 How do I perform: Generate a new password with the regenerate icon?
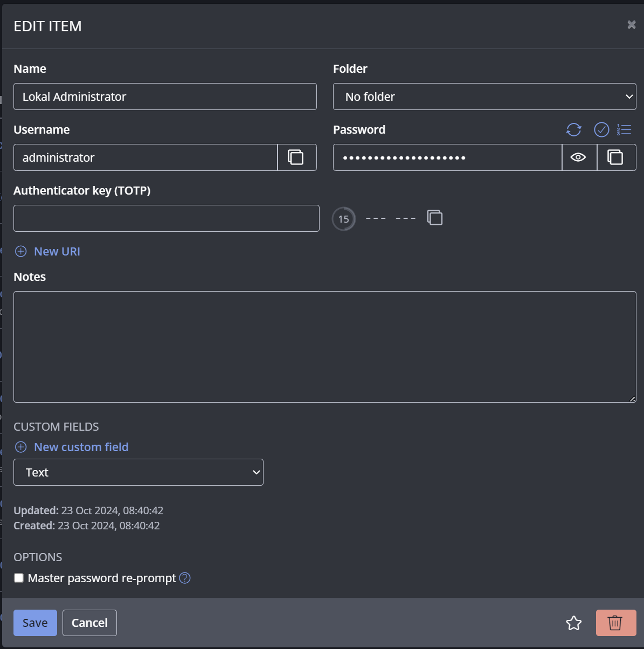click(574, 129)
